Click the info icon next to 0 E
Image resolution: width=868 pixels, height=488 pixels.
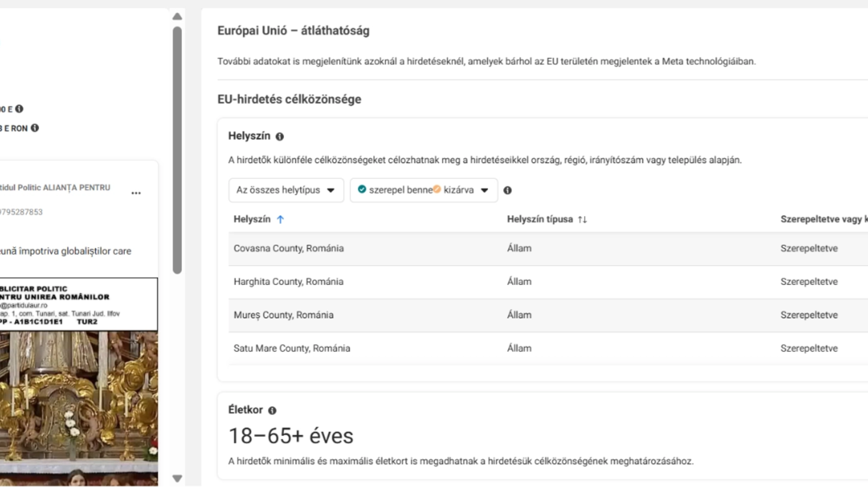point(20,109)
